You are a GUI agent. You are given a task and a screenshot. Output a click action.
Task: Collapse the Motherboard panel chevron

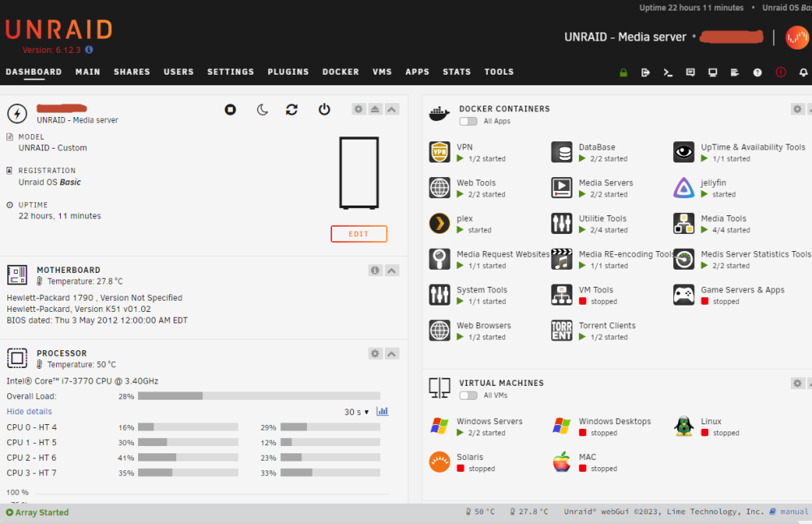(x=392, y=271)
